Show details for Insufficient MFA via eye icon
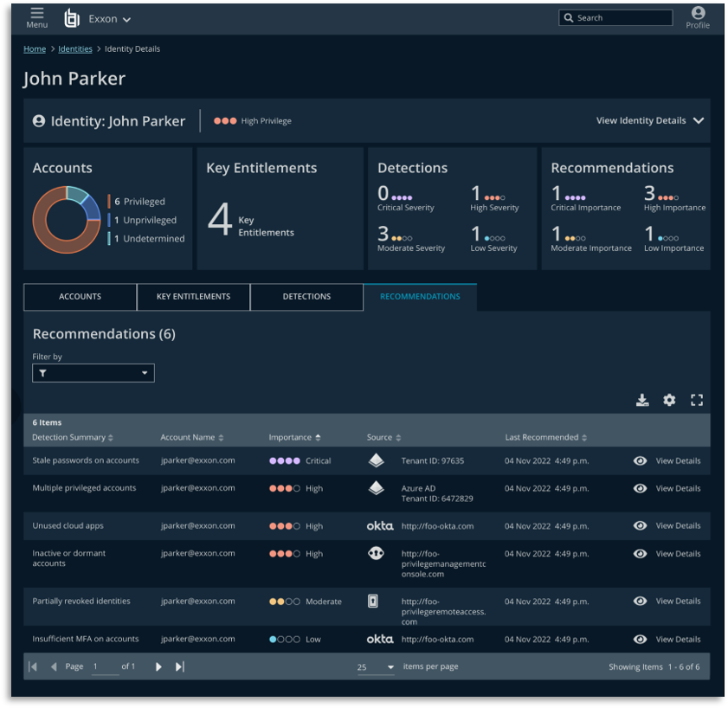This screenshot has width=728, height=708. pyautogui.click(x=640, y=639)
